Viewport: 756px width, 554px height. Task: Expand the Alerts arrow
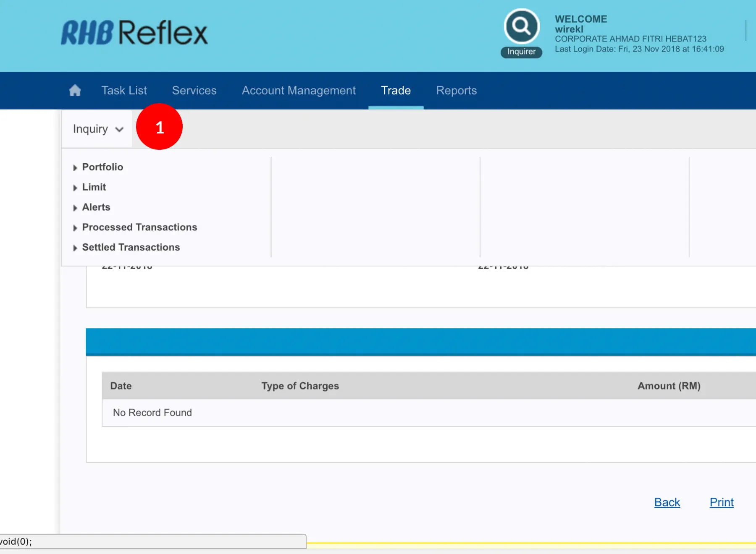(75, 208)
